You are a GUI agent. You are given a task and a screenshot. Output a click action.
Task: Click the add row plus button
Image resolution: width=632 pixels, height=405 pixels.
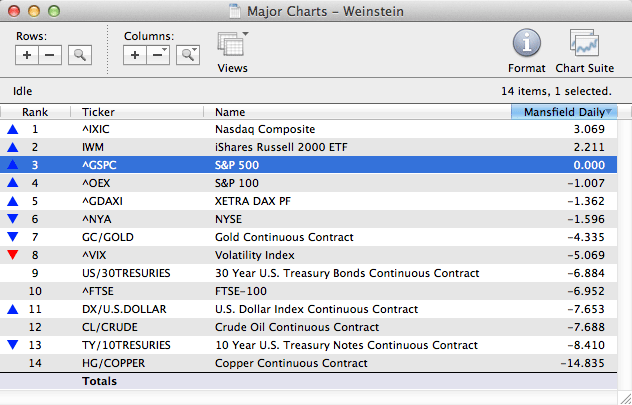26,54
